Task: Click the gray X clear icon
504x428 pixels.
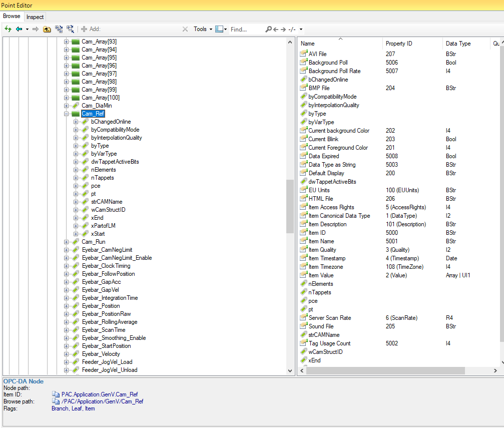Action: [185, 29]
